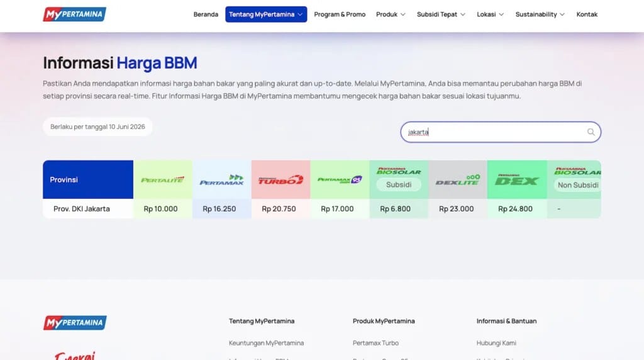Viewport: 644px width, 360px height.
Task: Click the Biosolar Non Subsidi logo
Action: (x=577, y=171)
